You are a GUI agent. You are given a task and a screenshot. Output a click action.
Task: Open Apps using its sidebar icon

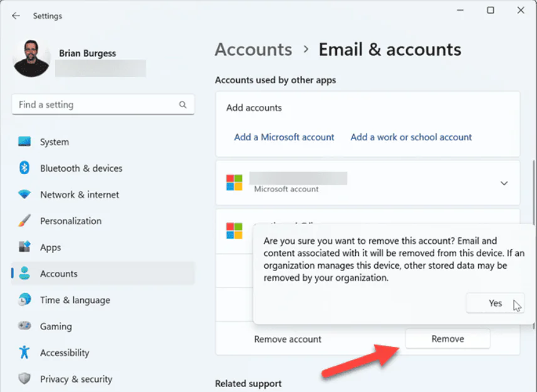[24, 247]
